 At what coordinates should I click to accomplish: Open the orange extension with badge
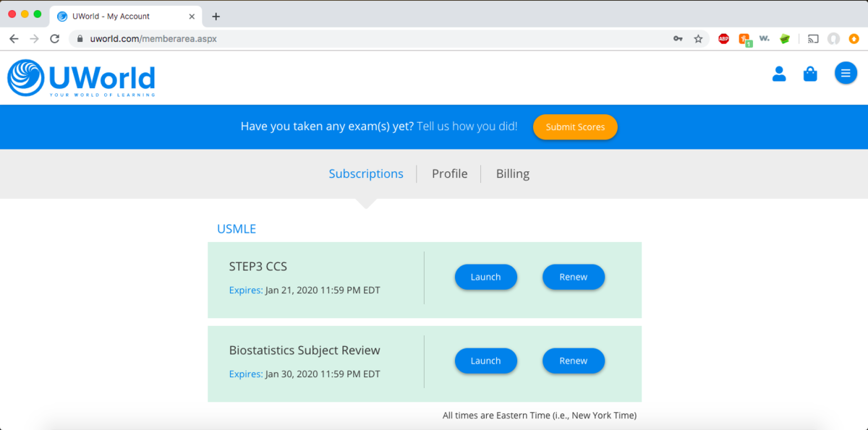point(744,40)
